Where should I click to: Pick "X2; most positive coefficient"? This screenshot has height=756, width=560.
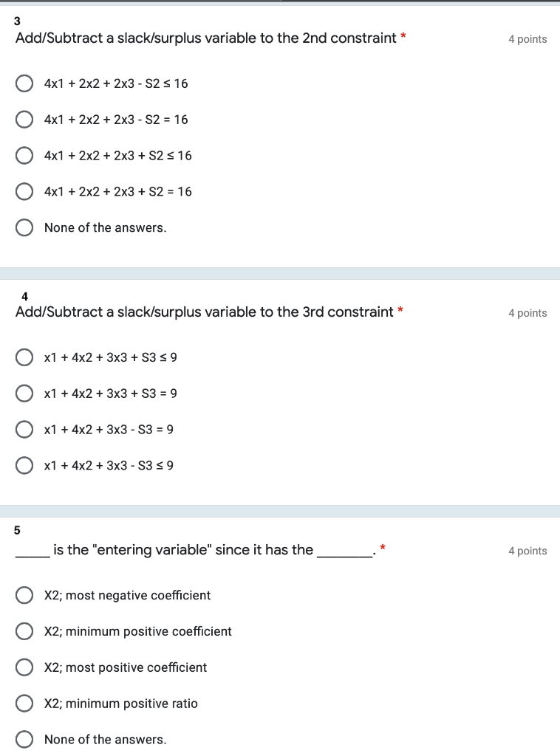[x=24, y=667]
